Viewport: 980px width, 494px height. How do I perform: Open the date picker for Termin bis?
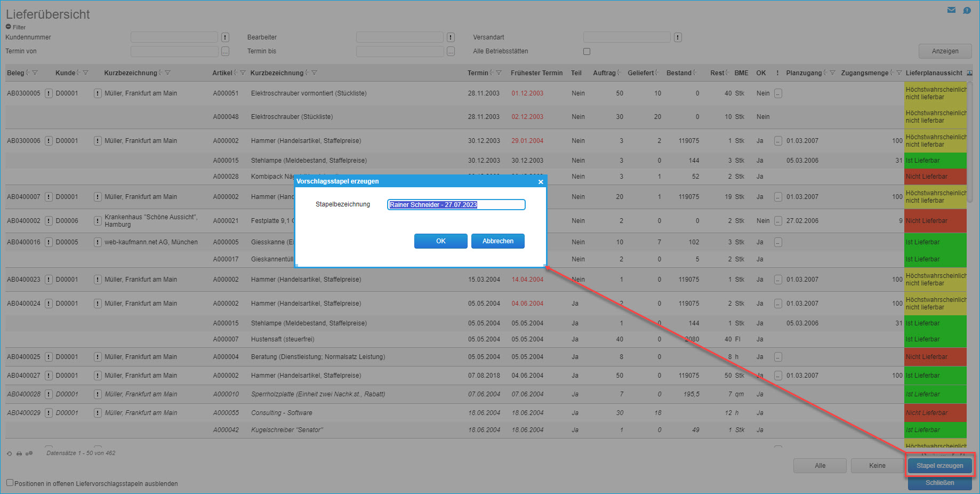pos(451,51)
